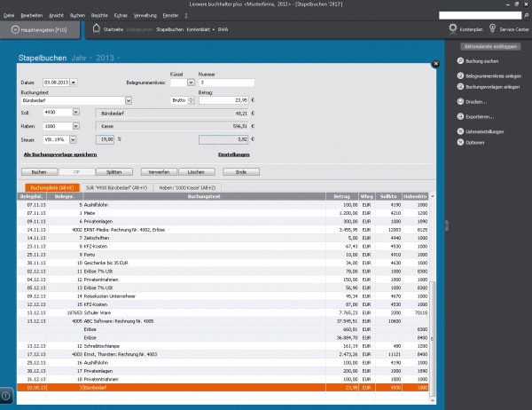The width and height of the screenshot is (532, 410).
Task: Click the search magnifier icon at top right
Action: (x=526, y=15)
